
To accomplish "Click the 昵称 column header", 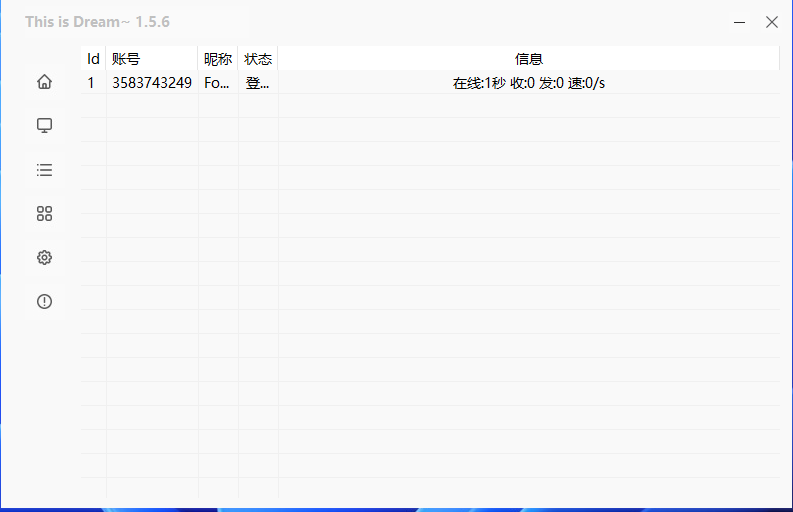I will pos(218,59).
